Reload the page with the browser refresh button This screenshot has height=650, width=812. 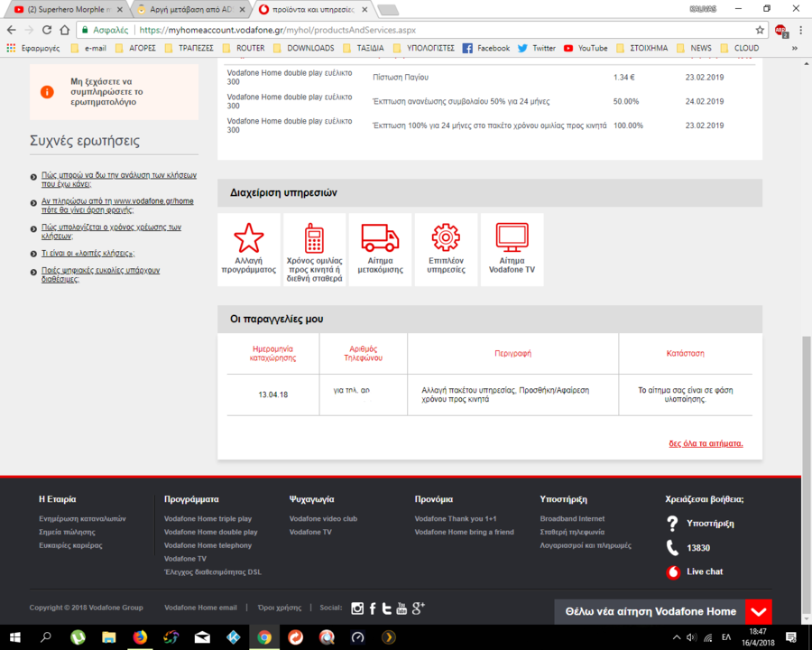pos(47,30)
